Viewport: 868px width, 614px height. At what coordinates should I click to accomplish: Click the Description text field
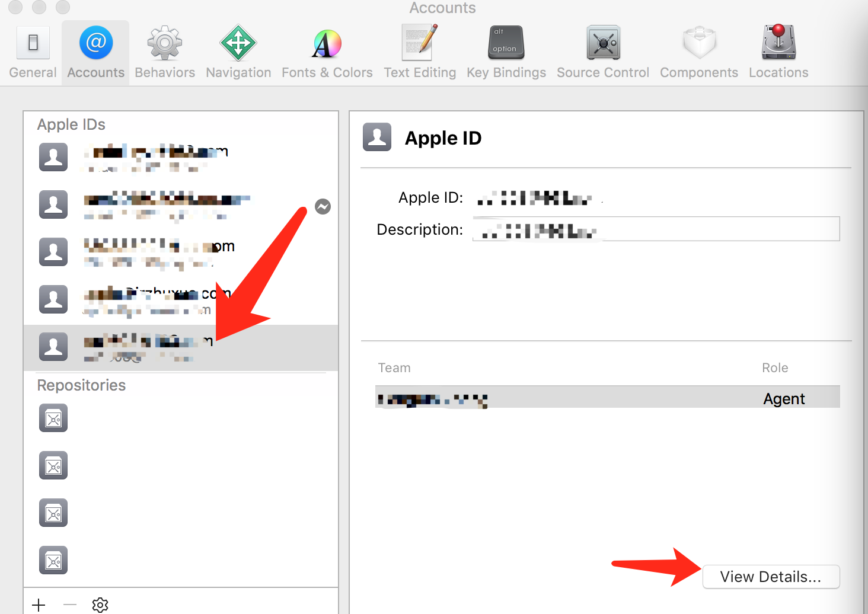656,229
